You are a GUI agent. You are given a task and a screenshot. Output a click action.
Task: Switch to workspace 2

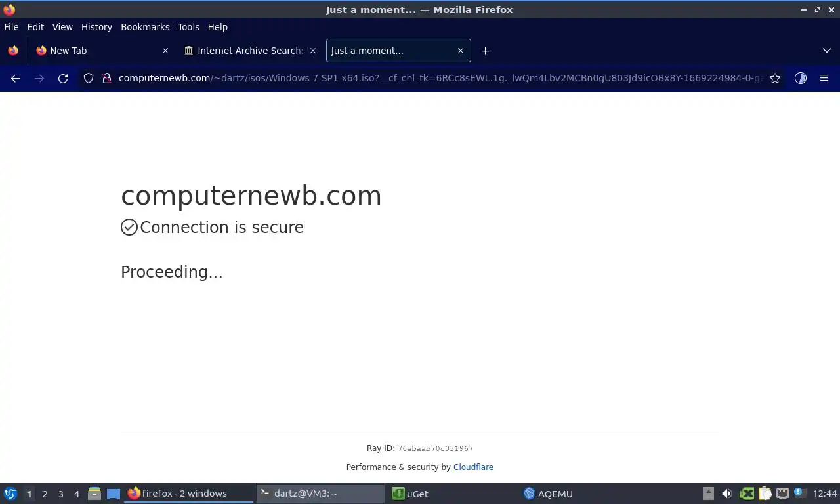pos(45,494)
